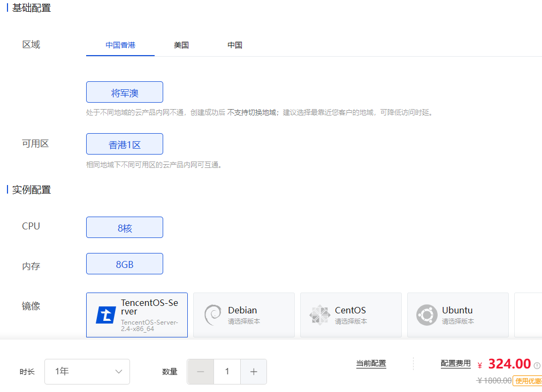This screenshot has height=392, width=542.
Task: Open the 配置费用 link
Action: [455, 364]
